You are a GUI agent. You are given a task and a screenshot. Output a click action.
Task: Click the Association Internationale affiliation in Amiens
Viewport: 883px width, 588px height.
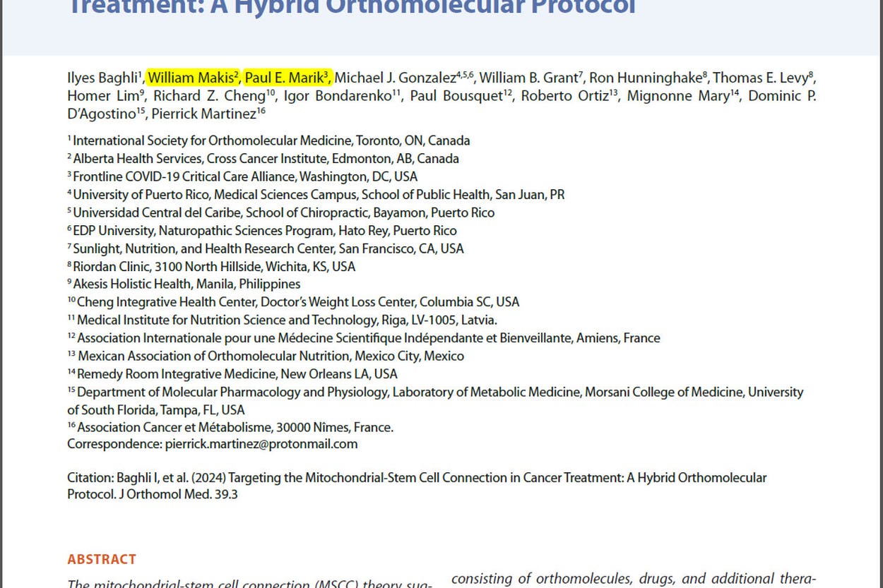click(x=364, y=337)
